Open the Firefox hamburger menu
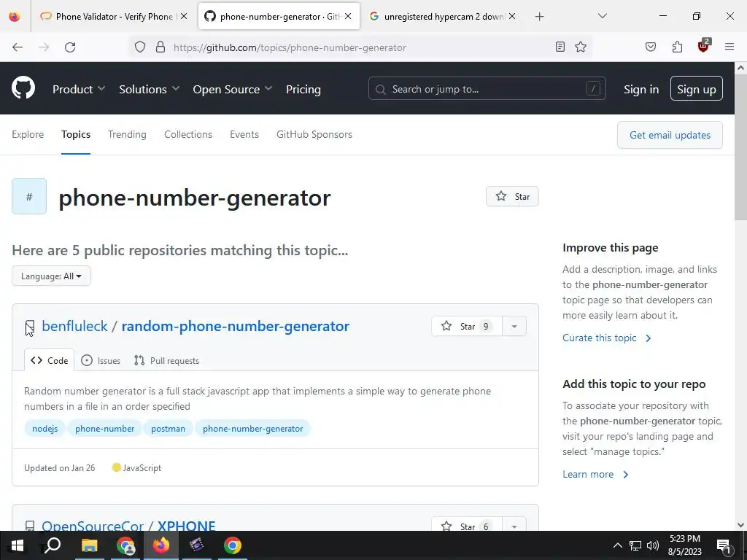Screen dimensions: 747x560 tap(729, 47)
